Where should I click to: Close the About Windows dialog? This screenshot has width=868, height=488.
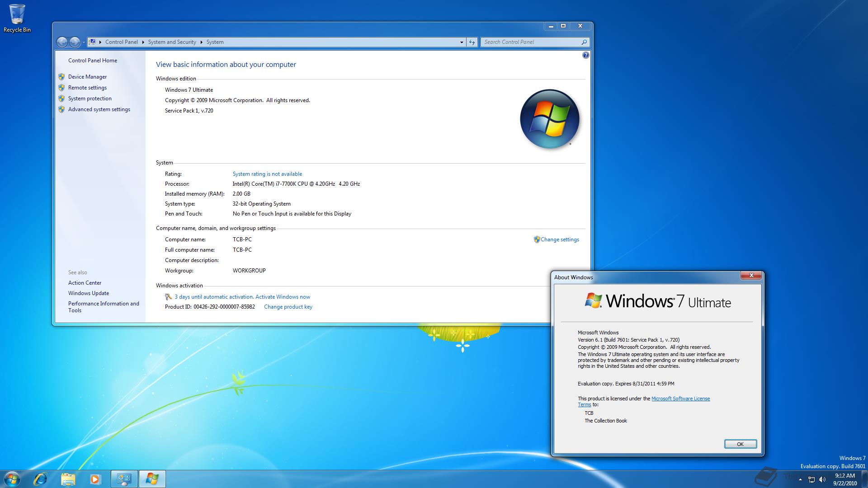click(x=751, y=276)
